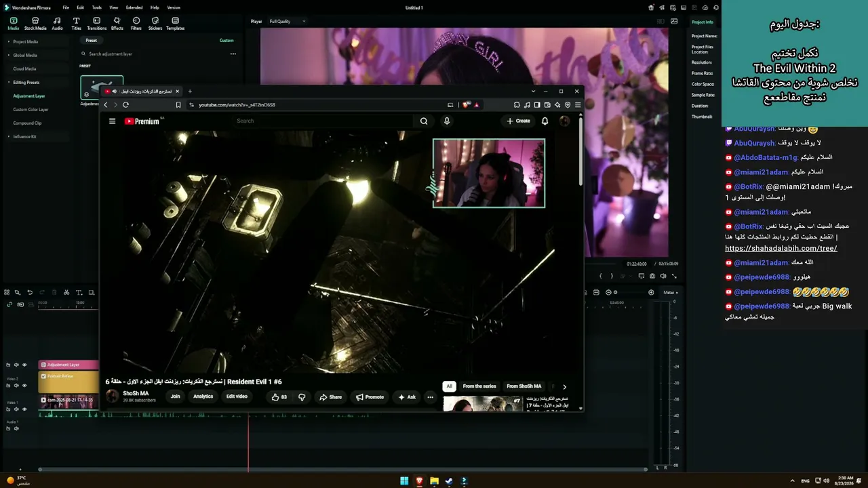Lock the Adjustment Layer clip's track

click(8, 365)
